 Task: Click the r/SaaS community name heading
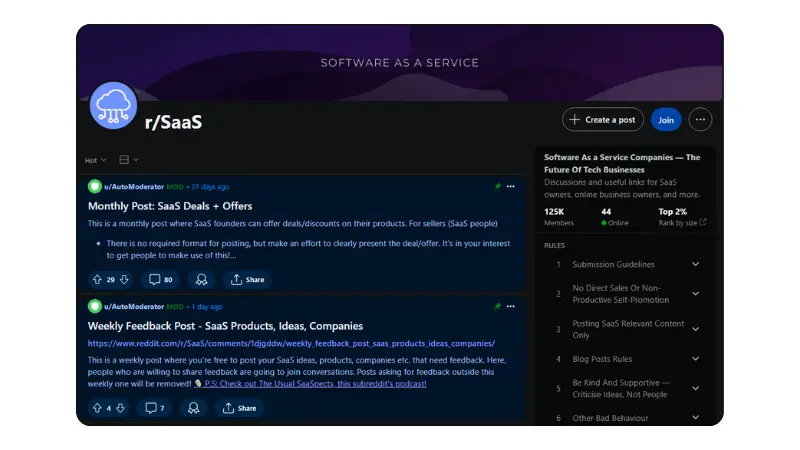[173, 122]
